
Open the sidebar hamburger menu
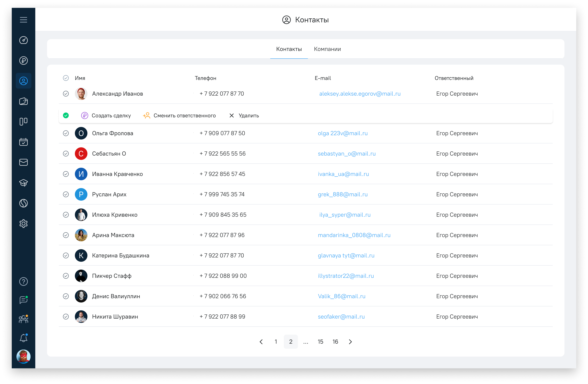coord(24,20)
